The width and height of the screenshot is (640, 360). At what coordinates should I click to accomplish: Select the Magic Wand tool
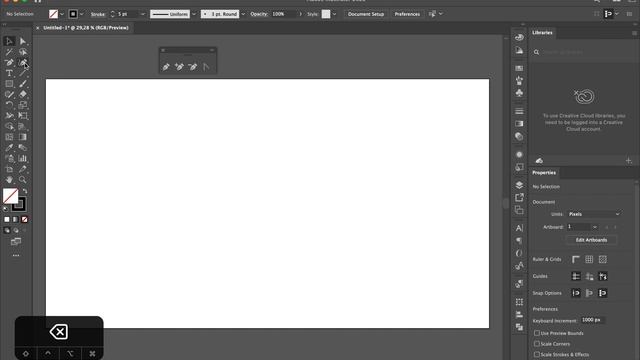point(9,52)
